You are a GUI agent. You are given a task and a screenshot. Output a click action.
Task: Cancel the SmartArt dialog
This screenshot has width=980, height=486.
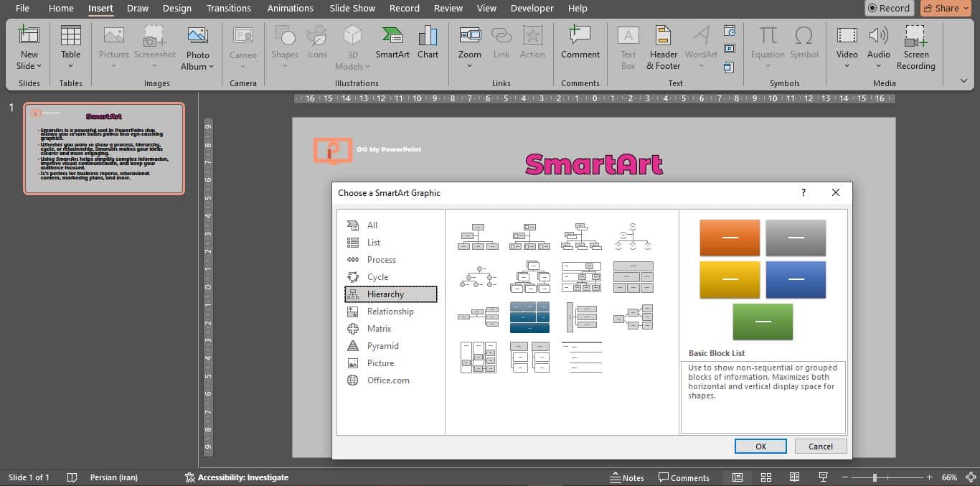click(x=820, y=446)
